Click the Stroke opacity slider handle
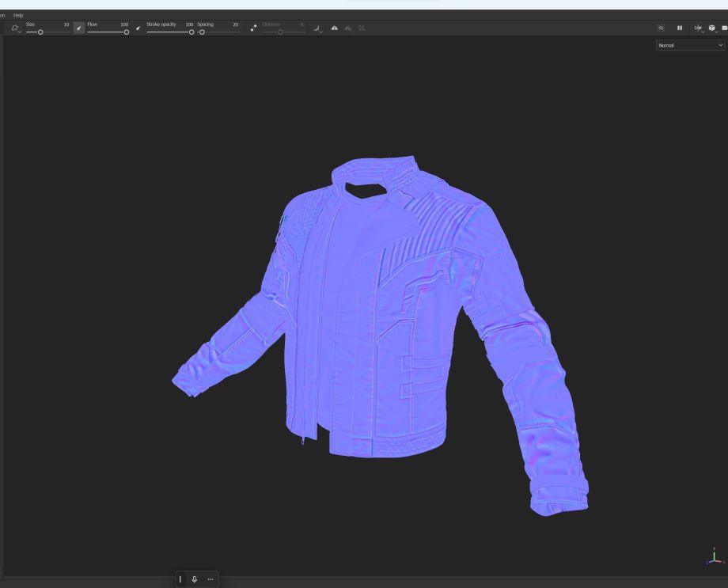This screenshot has height=588, width=728. 191,32
